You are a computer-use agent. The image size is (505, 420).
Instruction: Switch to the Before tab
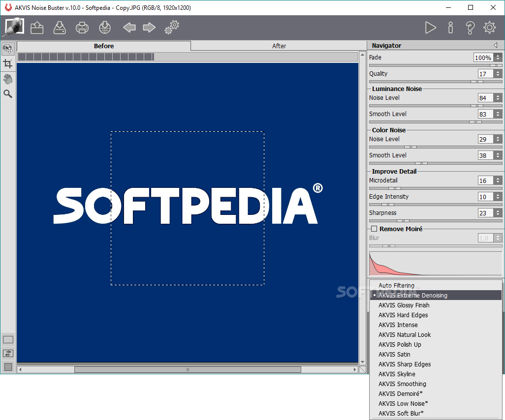click(104, 46)
